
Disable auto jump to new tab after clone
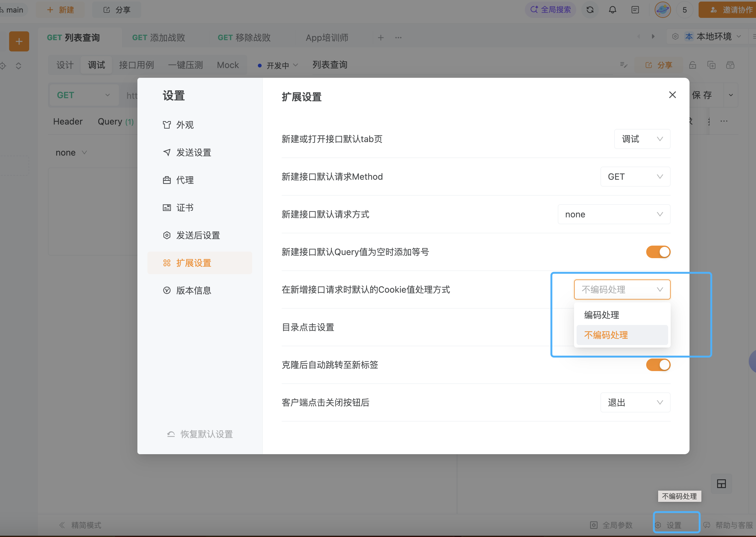[658, 365]
